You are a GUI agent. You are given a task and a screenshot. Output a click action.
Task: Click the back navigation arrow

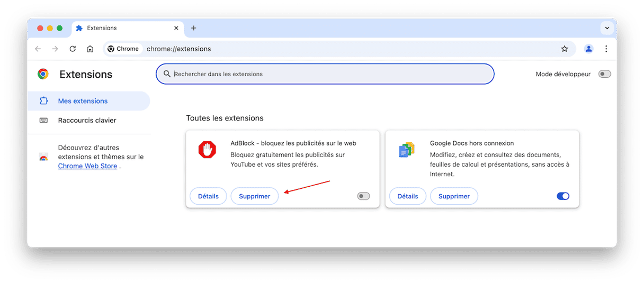point(38,49)
